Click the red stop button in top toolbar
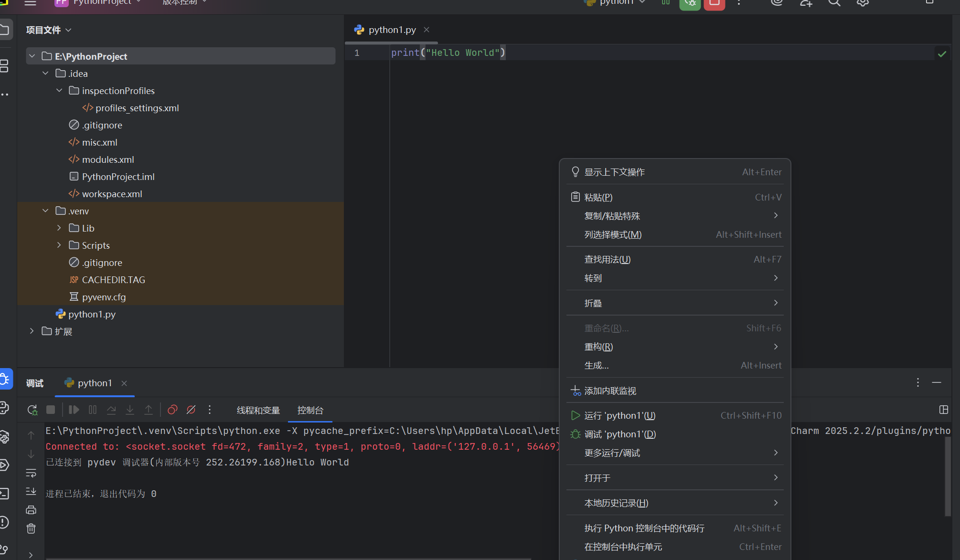The image size is (960, 560). 714,4
